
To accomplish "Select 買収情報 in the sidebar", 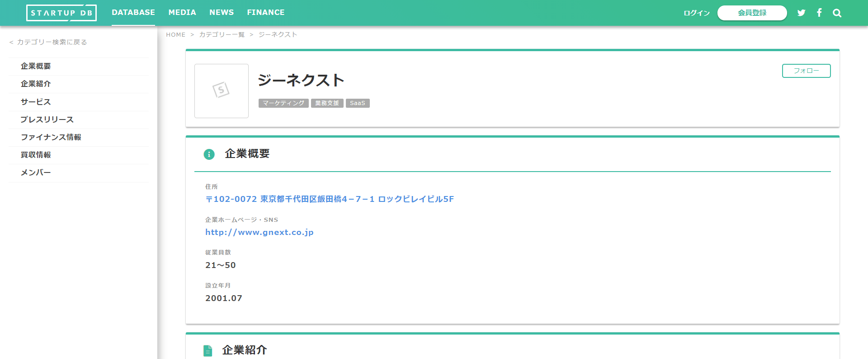I will pos(79,155).
